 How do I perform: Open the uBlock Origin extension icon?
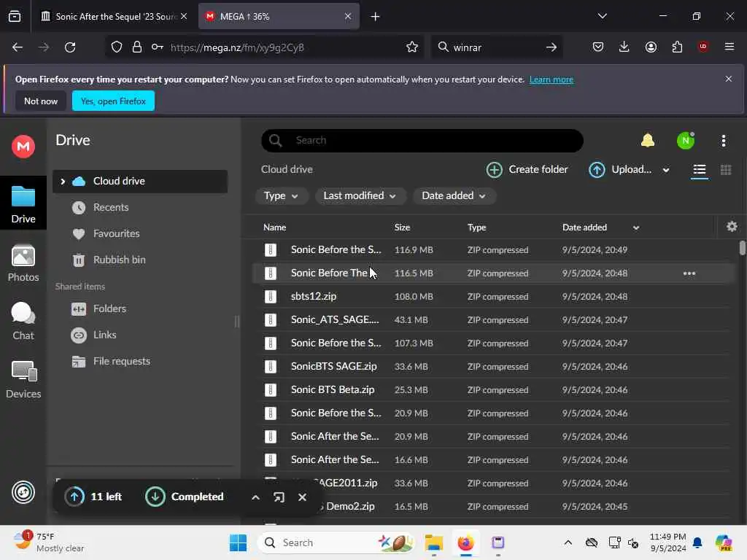703,47
